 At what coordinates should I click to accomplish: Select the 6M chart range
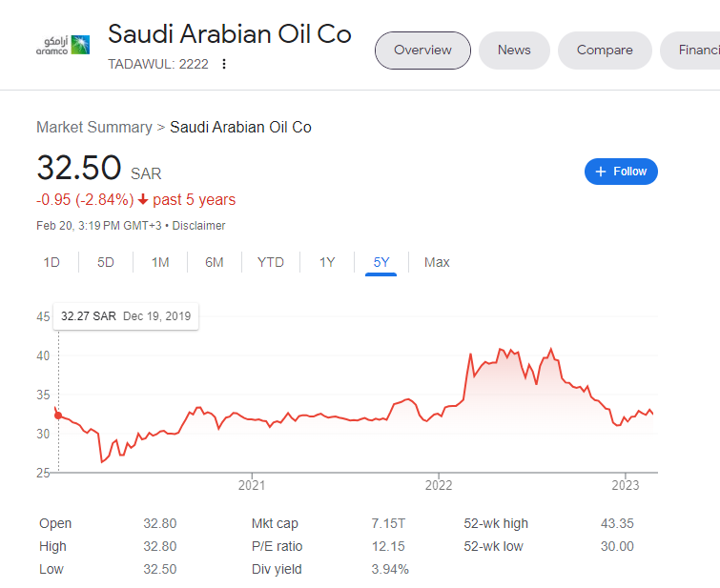tap(215, 262)
